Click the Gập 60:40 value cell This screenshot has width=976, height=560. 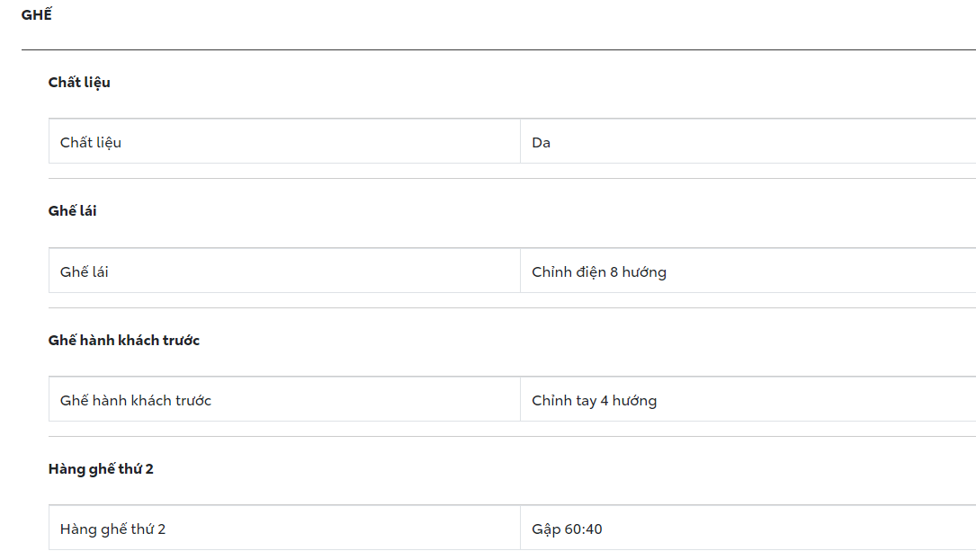pyautogui.click(x=568, y=529)
